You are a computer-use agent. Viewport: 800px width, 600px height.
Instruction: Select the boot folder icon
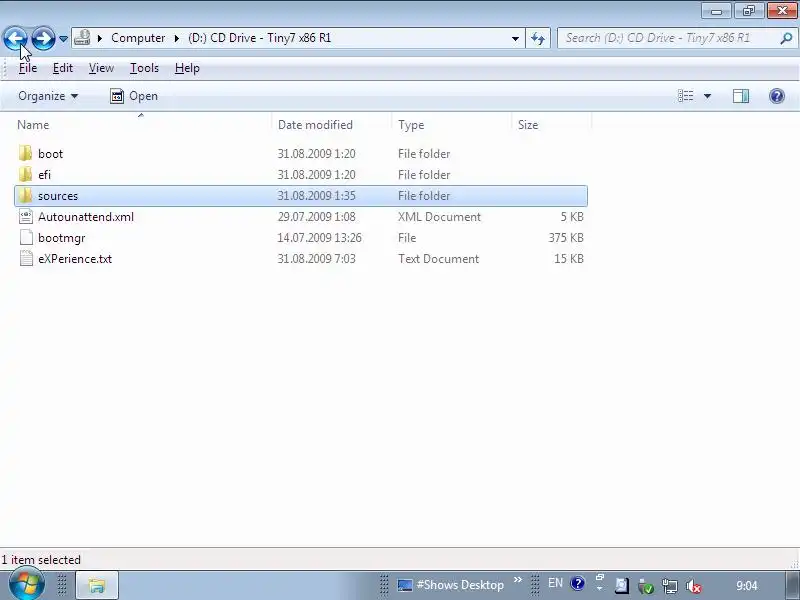coord(26,153)
